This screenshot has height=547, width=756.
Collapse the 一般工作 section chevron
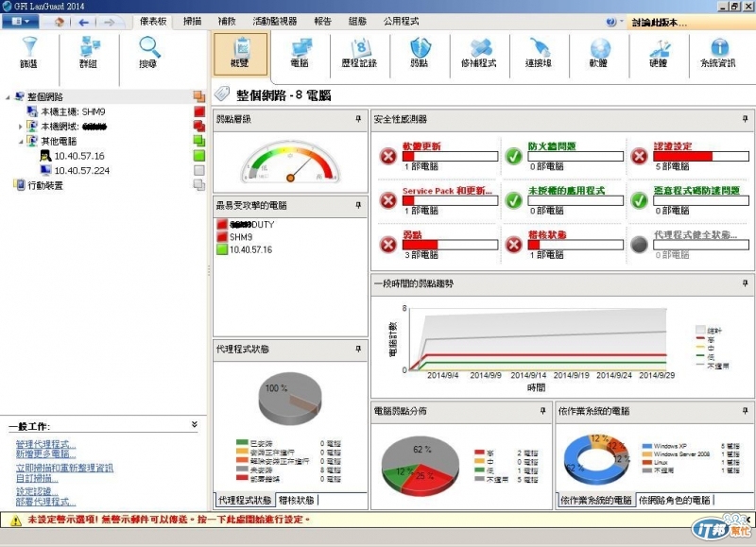[195, 424]
